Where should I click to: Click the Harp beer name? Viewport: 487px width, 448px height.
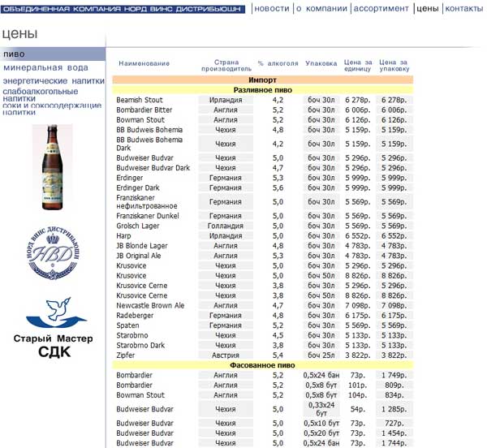tap(123, 235)
